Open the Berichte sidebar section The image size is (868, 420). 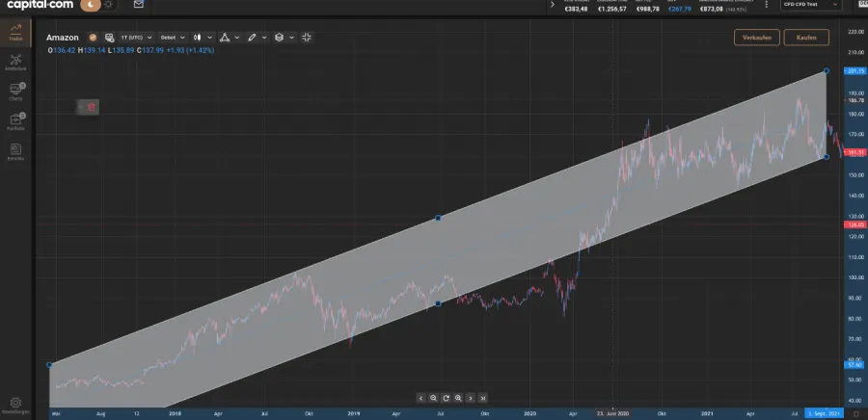[15, 152]
